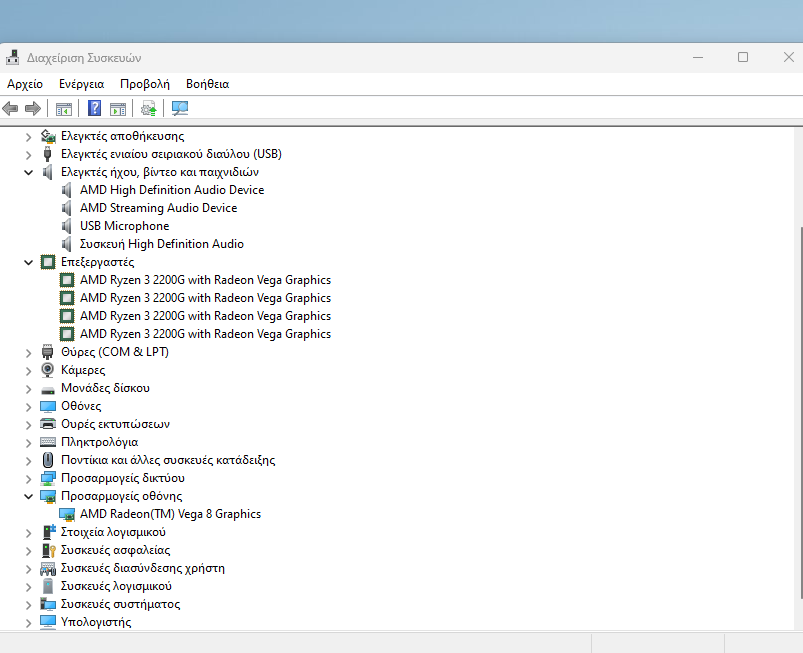
Task: Open the Βοήθεια menu
Action: click(x=207, y=84)
